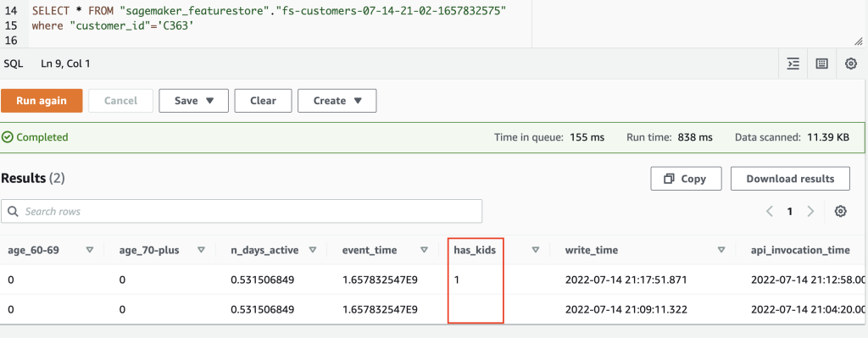Viewport: 868px width, 338px height.
Task: Click the Clear button
Action: pos(263,101)
